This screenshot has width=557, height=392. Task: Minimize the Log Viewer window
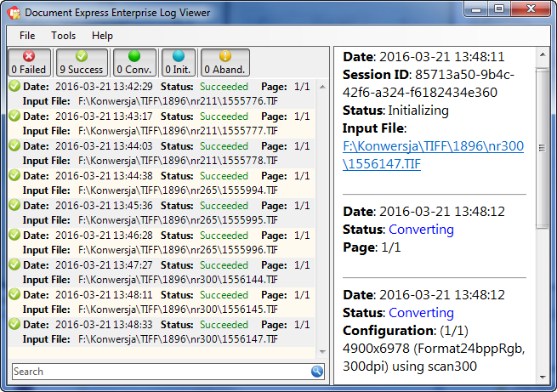tap(476, 9)
